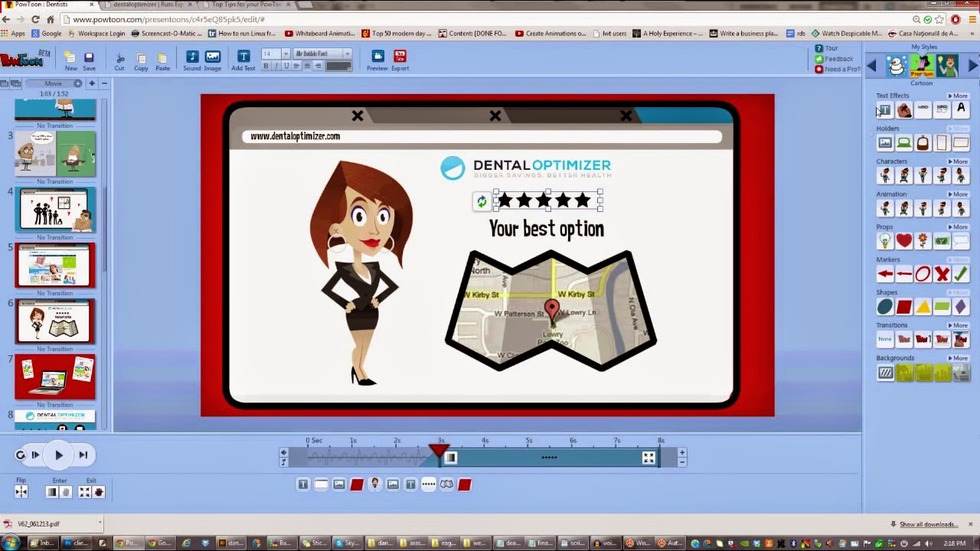This screenshot has width=980, height=551.
Task: Select the brown basket holder
Action: [x=923, y=143]
